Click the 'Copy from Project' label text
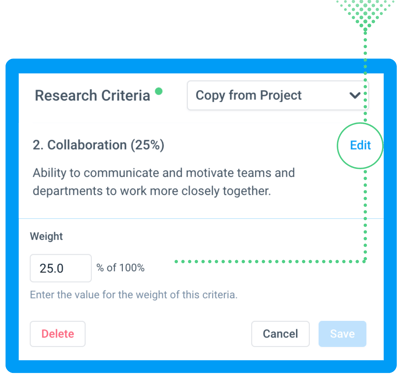 coord(248,95)
